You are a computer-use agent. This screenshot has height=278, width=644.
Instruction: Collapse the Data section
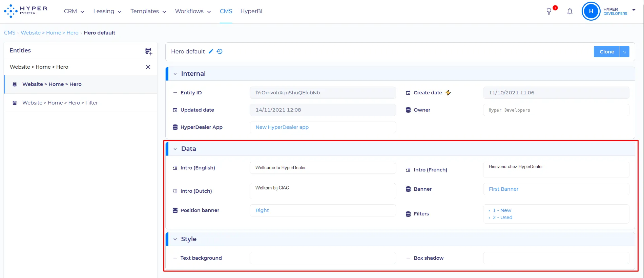point(175,149)
